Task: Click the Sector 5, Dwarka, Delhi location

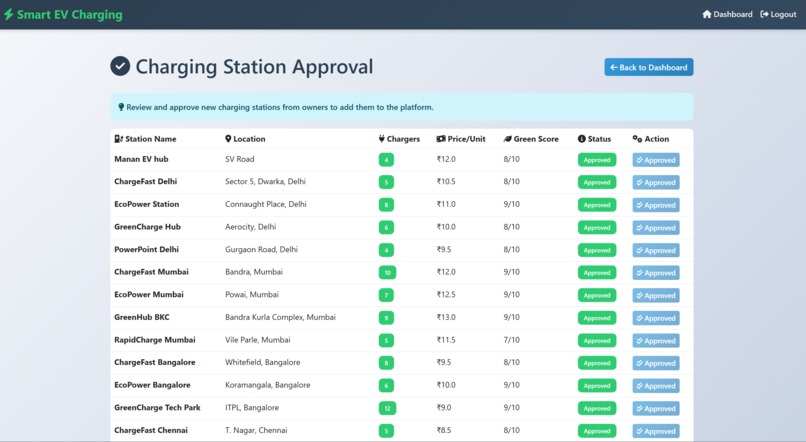Action: click(265, 181)
